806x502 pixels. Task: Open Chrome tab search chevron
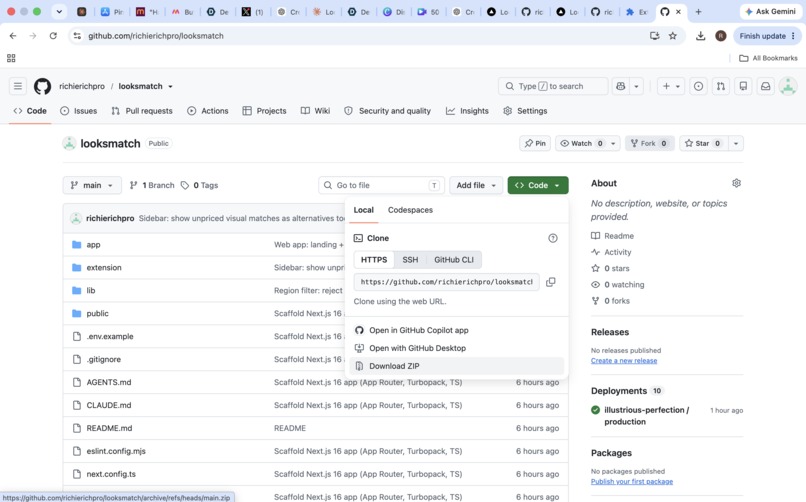coord(59,11)
